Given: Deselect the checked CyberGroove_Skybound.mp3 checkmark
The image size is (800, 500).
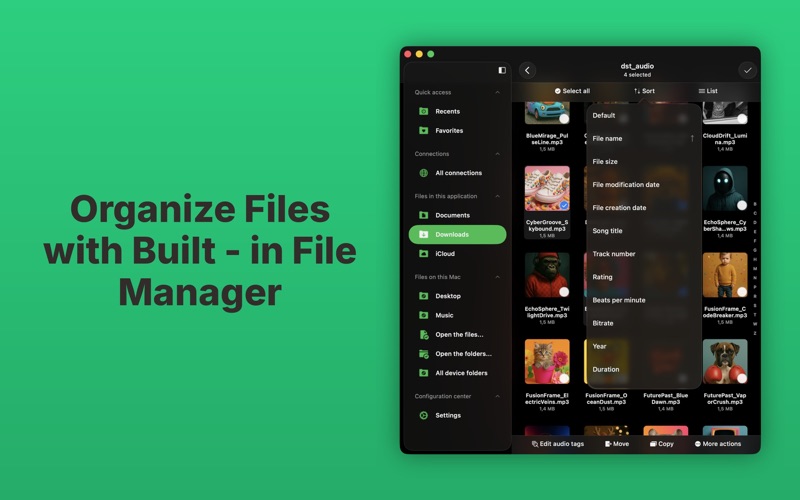Looking at the screenshot, I should [x=564, y=205].
